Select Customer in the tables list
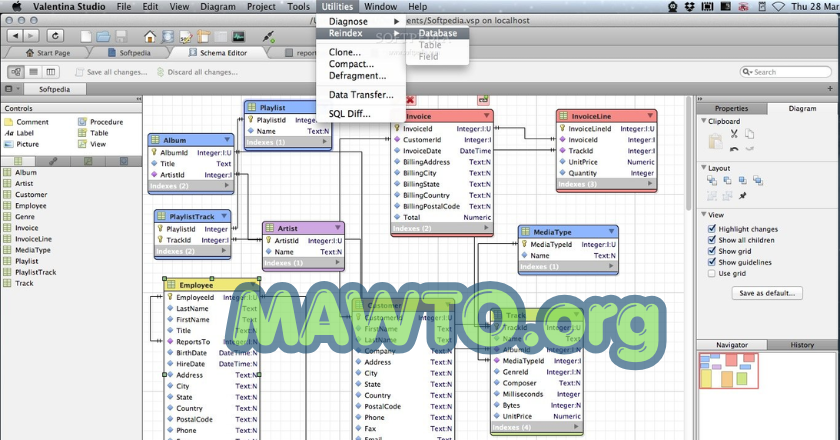Screen dimensions: 840x440 pyautogui.click(x=31, y=195)
